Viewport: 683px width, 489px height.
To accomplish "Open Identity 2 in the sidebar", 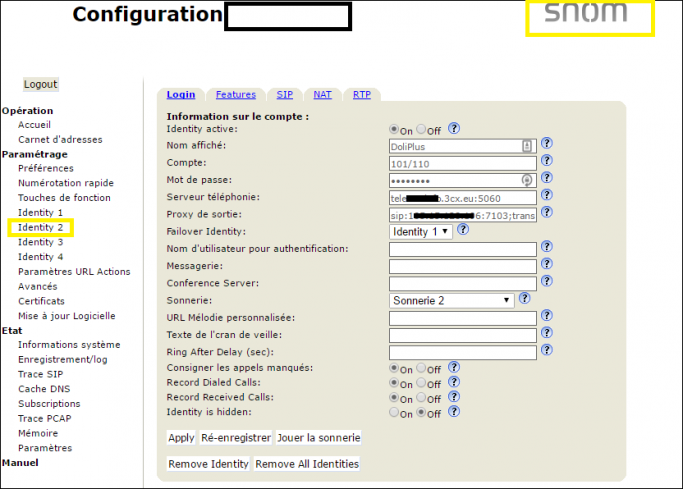I will tap(41, 227).
